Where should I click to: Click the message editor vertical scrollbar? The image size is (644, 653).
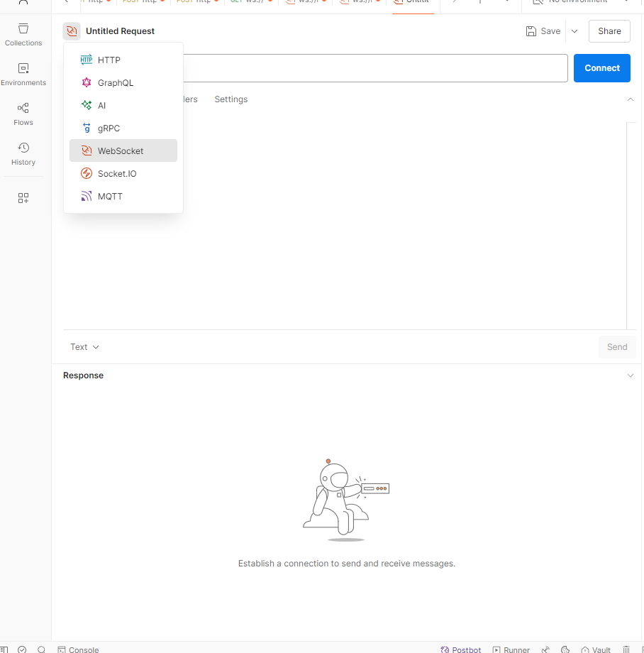631,225
